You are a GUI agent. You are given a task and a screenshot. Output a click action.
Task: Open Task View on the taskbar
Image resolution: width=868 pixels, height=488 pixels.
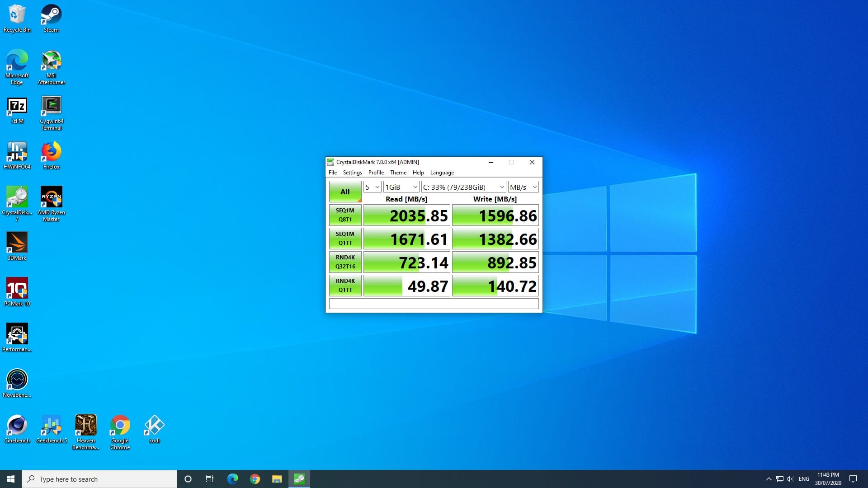click(210, 479)
